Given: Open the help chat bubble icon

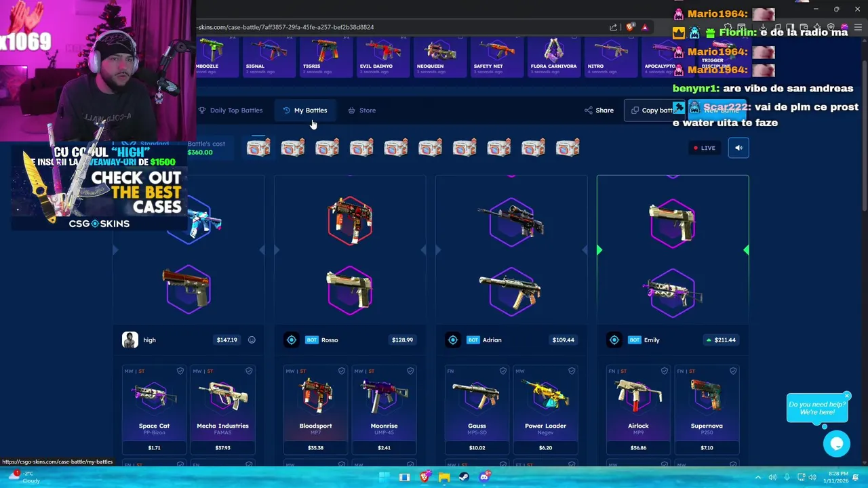Looking at the screenshot, I should pos(837,443).
